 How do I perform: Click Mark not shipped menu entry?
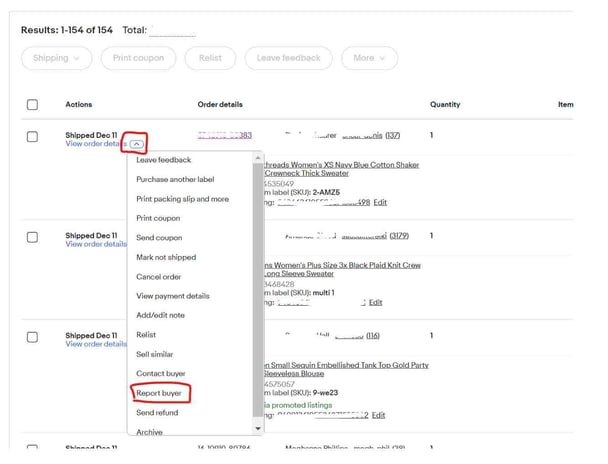(166, 257)
